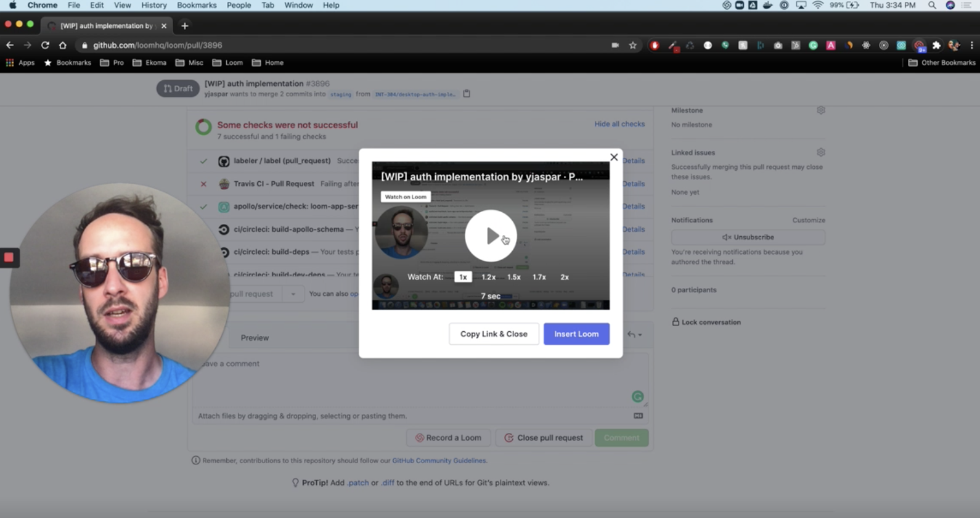Click Hide all checks link
This screenshot has height=518, width=980.
pyautogui.click(x=619, y=124)
